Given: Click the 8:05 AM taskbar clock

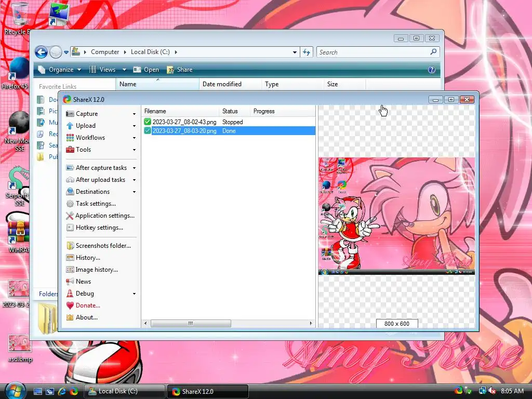Looking at the screenshot, I should (512, 391).
